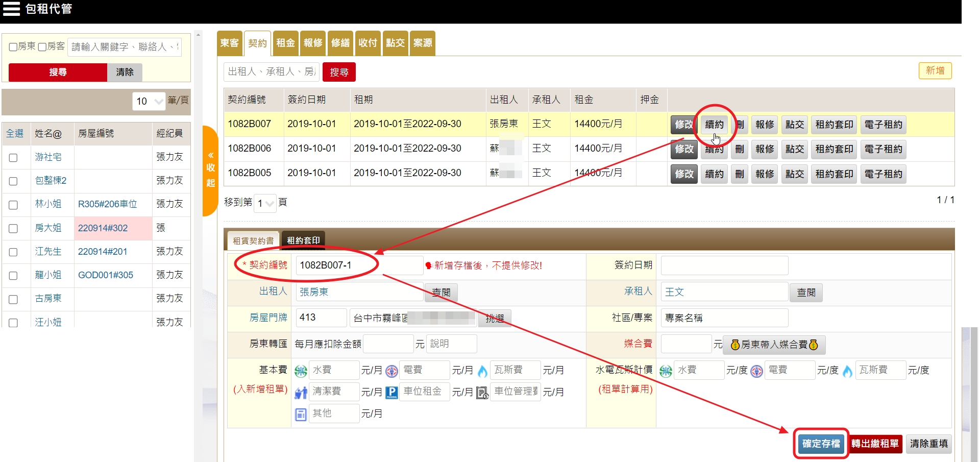Check the box for 林小姐 row

tap(13, 205)
